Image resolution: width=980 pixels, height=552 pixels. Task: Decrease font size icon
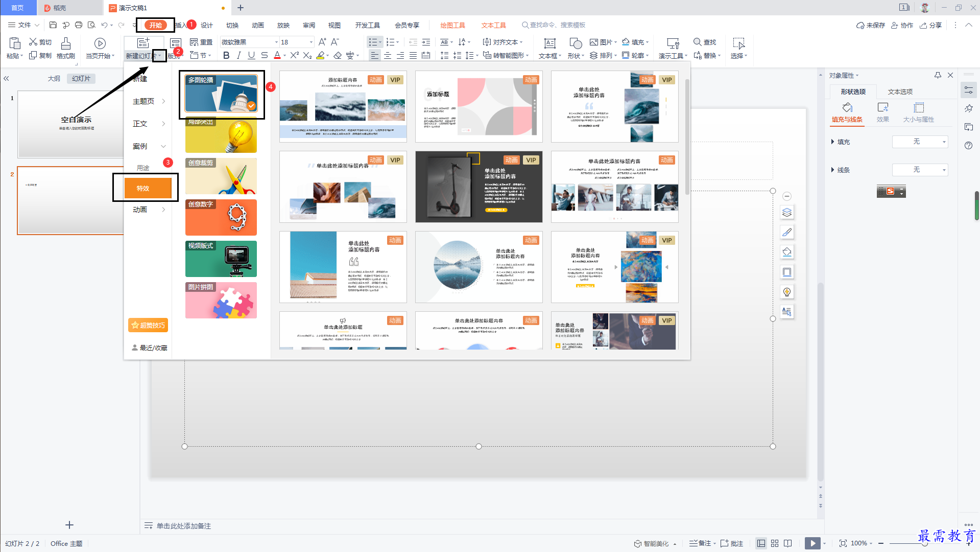335,42
